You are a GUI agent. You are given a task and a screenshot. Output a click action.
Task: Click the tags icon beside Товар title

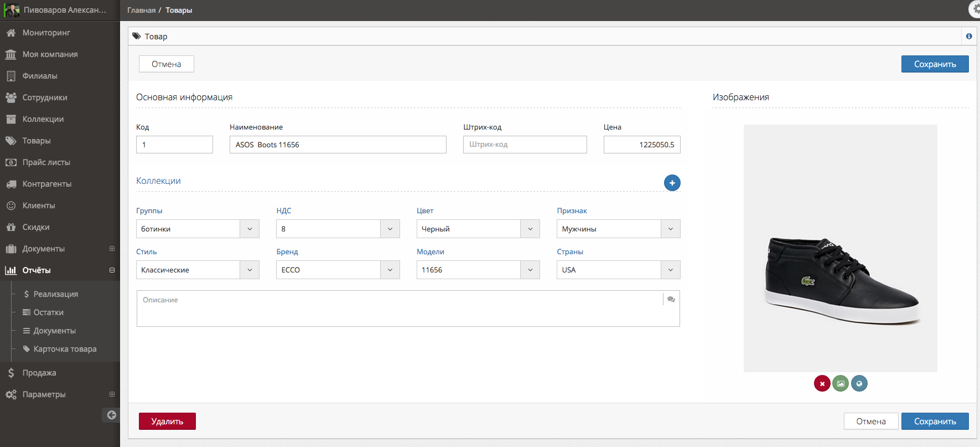(x=137, y=36)
